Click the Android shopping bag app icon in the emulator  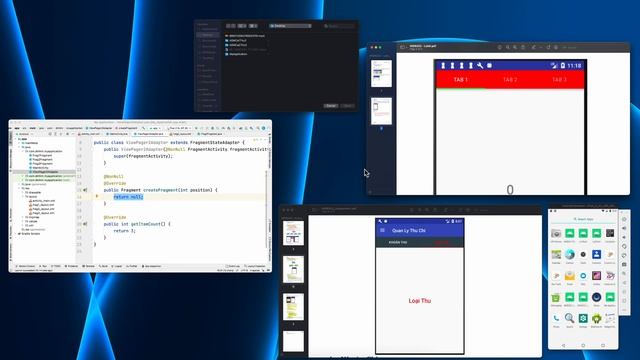pos(556,298)
